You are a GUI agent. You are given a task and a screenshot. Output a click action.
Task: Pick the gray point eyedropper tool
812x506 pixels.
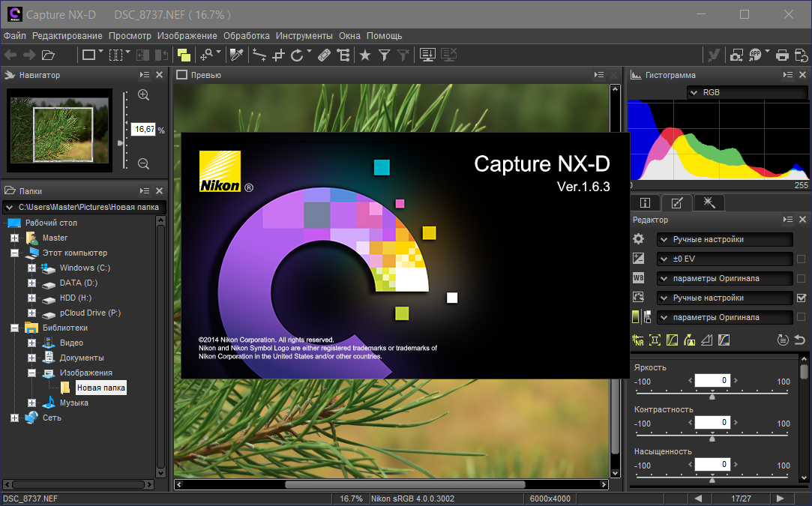pos(236,55)
